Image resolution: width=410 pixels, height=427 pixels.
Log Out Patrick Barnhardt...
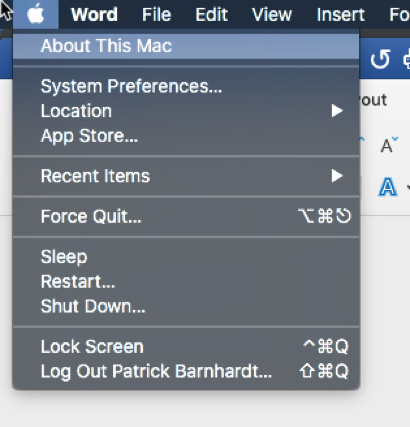pyautogui.click(x=186, y=371)
